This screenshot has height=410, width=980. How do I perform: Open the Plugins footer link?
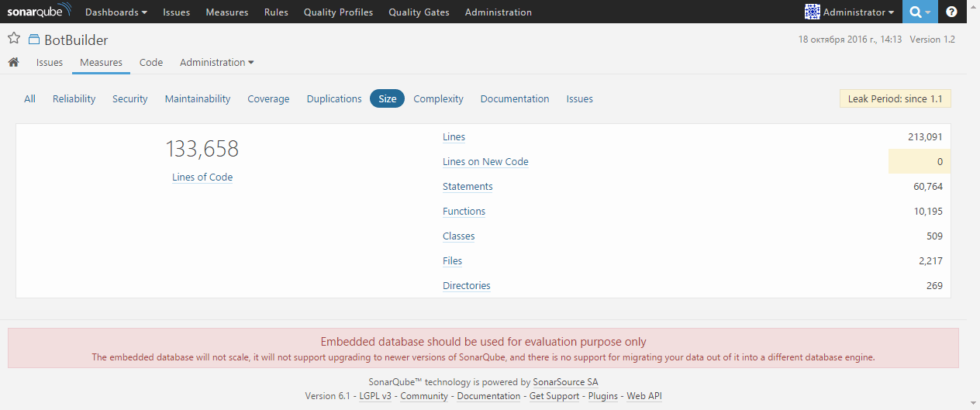coord(602,396)
